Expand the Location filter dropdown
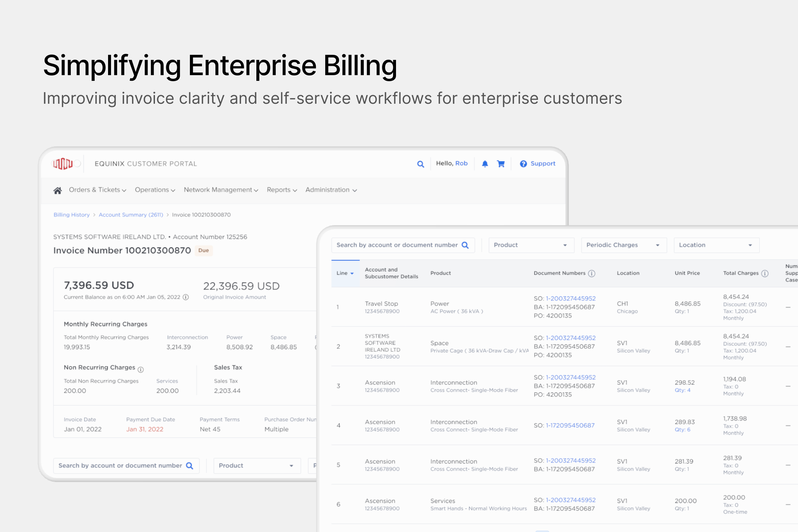The height and width of the screenshot is (532, 798). [x=716, y=245]
